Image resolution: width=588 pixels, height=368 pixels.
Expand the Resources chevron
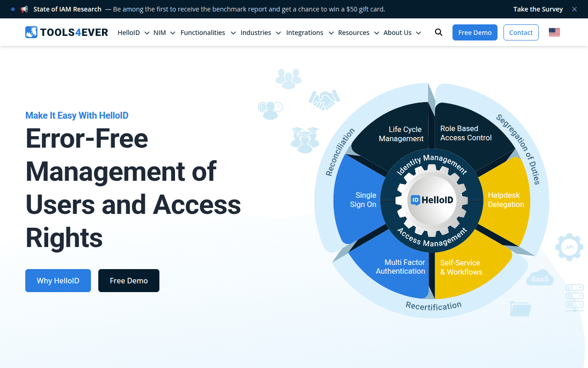(x=377, y=33)
